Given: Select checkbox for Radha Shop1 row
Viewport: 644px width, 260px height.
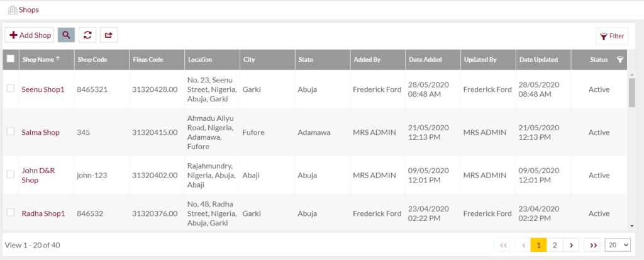Looking at the screenshot, I should [11, 213].
